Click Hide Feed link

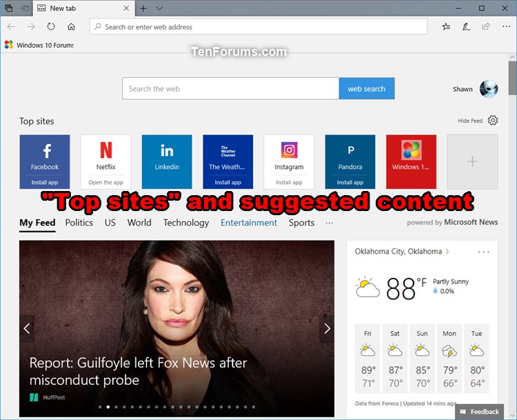(470, 121)
